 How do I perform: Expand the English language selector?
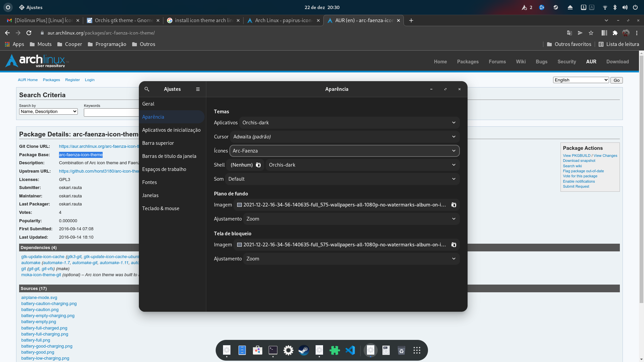pyautogui.click(x=581, y=80)
